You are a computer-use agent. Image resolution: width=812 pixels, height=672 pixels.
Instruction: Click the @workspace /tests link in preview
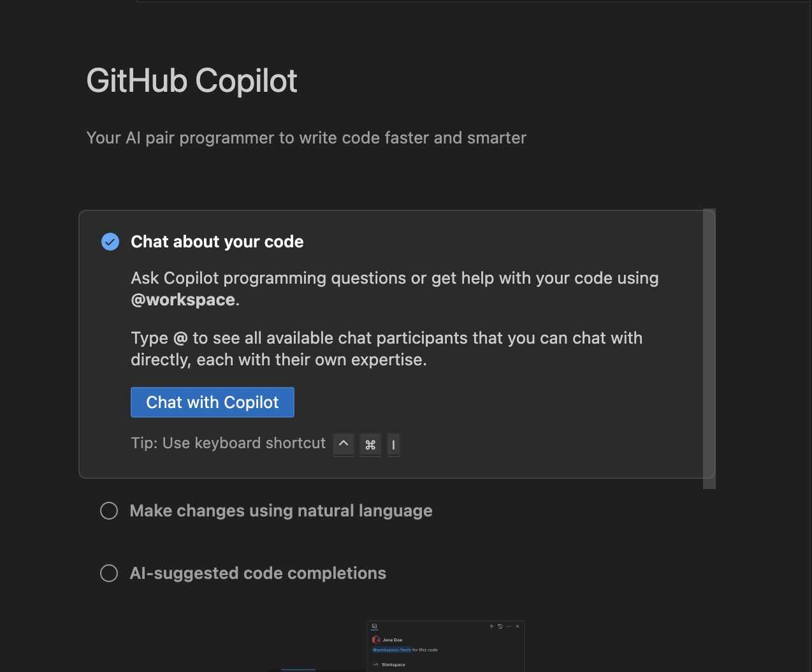391,650
